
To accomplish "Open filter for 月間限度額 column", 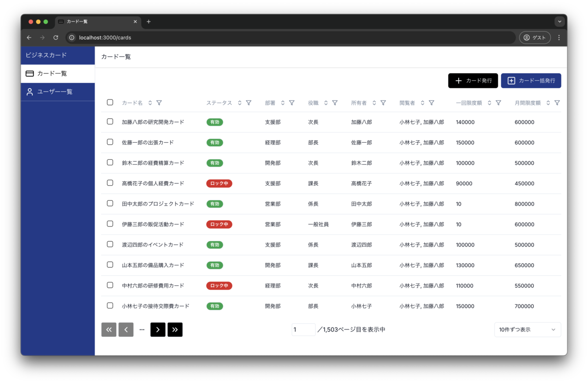I will 557,103.
